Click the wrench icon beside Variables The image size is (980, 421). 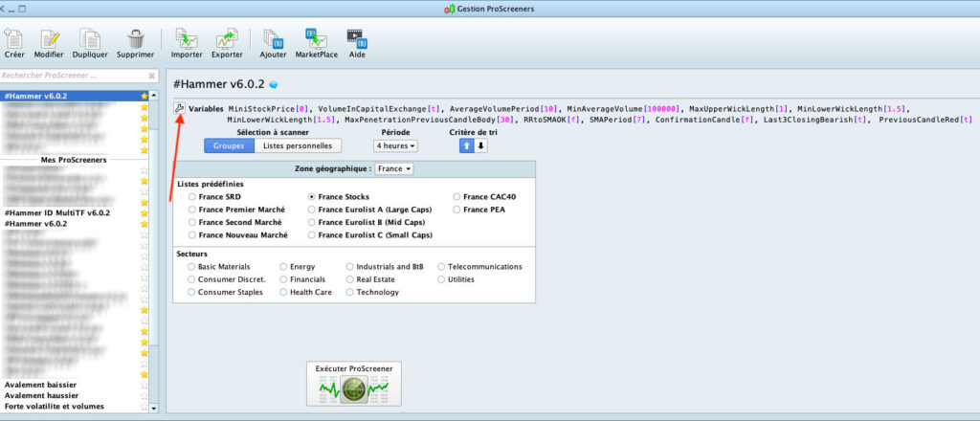[x=179, y=108]
